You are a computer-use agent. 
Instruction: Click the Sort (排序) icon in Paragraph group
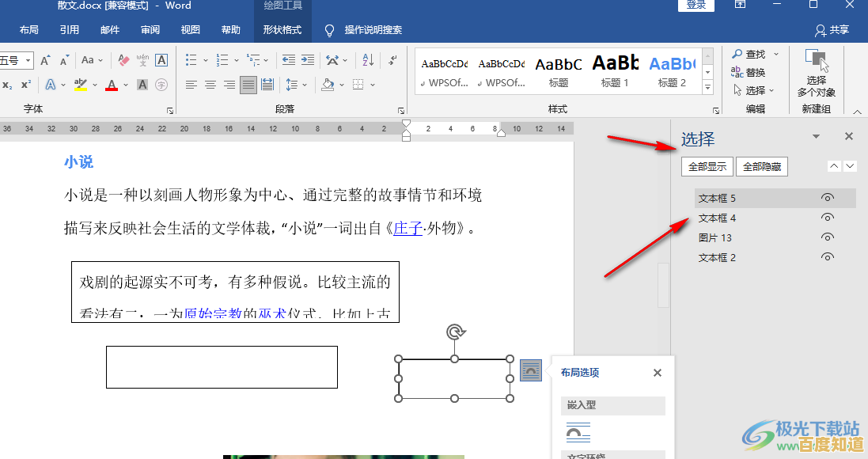(x=366, y=60)
